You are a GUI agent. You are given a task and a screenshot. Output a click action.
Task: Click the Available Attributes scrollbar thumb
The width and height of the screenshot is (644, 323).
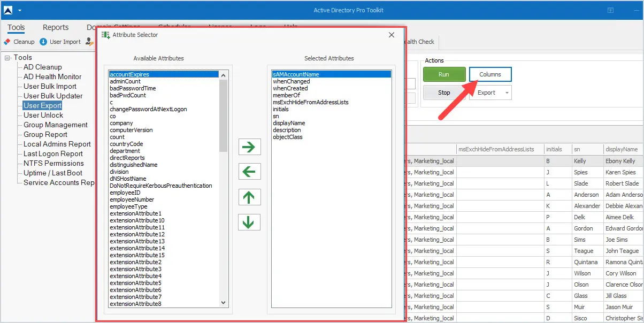[x=224, y=115]
